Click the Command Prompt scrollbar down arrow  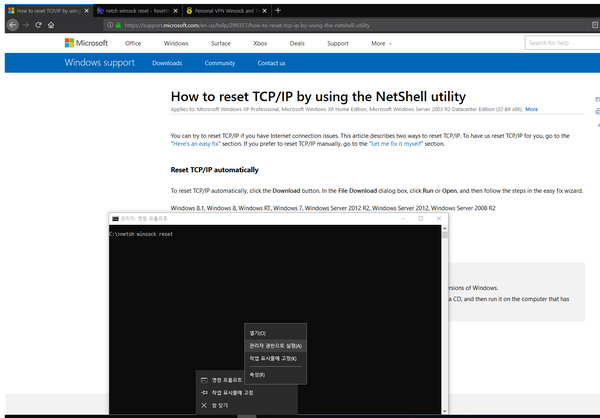click(x=445, y=411)
